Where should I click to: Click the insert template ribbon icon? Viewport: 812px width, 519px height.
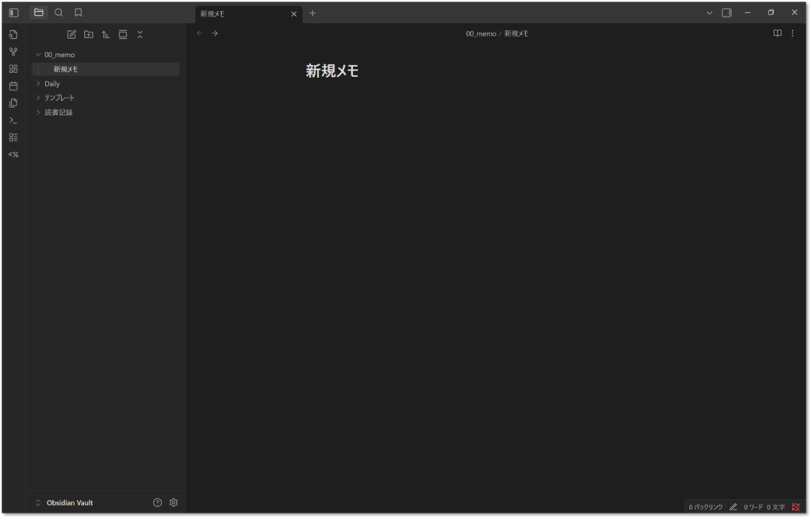tap(13, 103)
